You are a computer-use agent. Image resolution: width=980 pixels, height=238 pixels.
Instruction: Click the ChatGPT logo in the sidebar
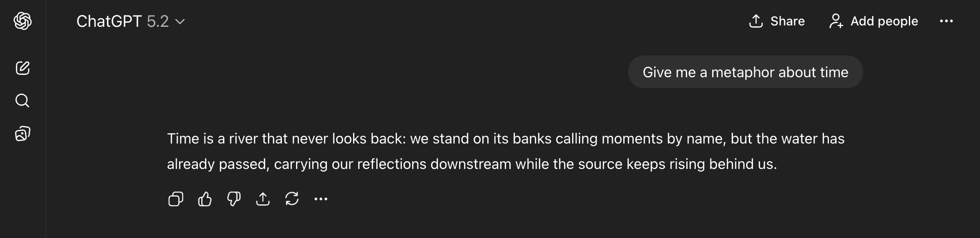click(x=23, y=21)
